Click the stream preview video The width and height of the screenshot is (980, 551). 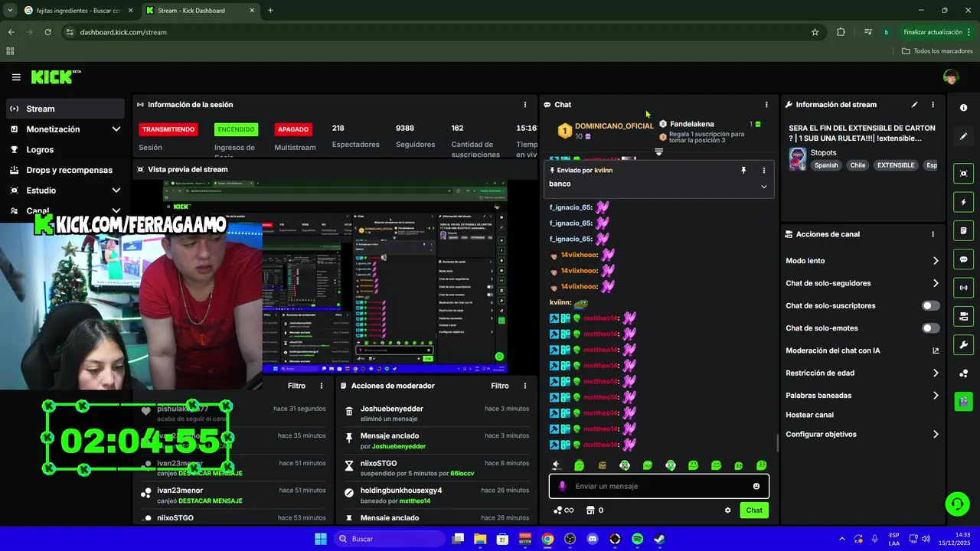pos(335,277)
